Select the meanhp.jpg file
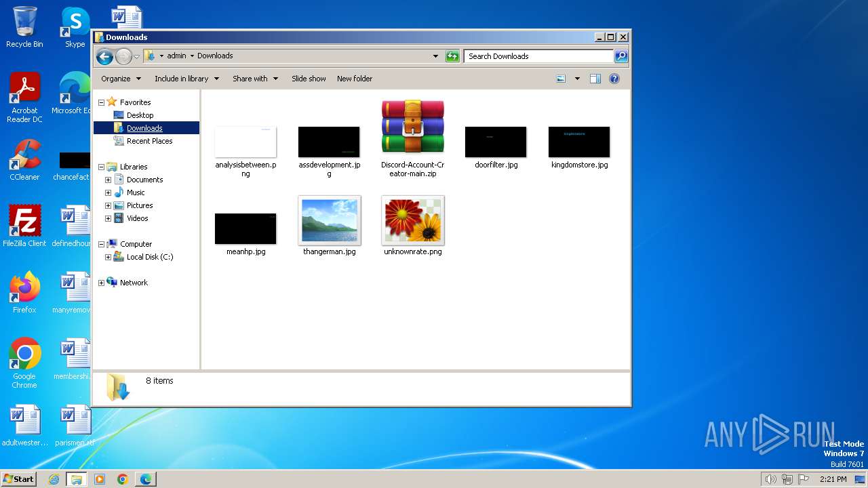This screenshot has width=868, height=488. pyautogui.click(x=245, y=233)
